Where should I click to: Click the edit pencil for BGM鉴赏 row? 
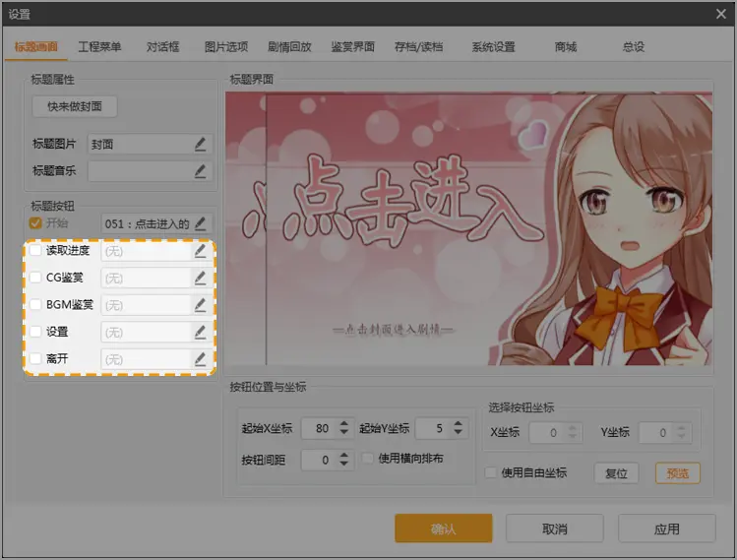[200, 305]
